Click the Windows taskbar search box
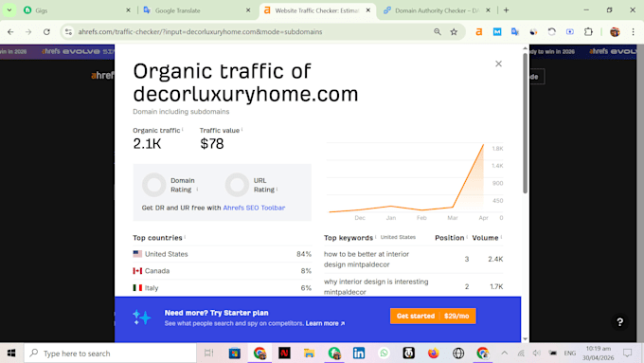This screenshot has width=644, height=363. click(x=110, y=354)
